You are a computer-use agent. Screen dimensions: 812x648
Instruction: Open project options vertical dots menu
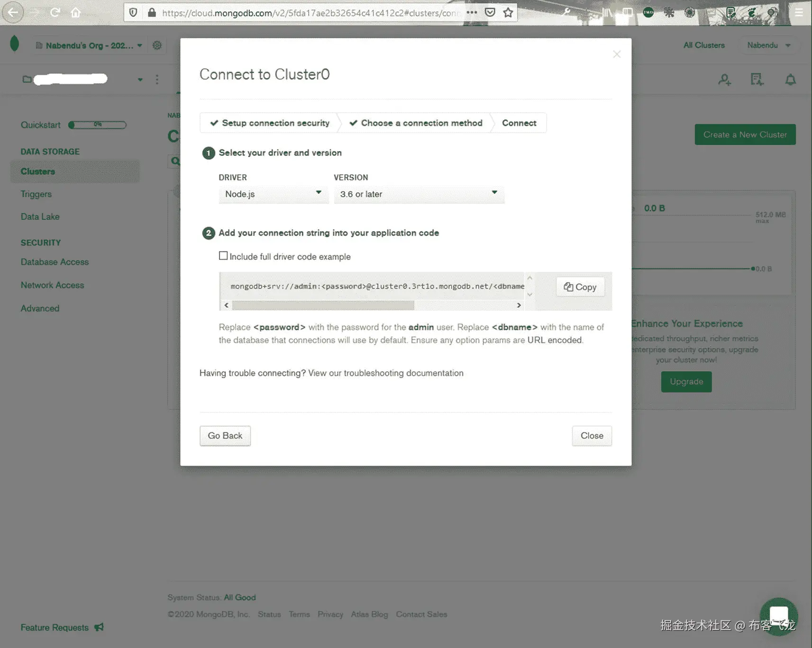(x=157, y=79)
